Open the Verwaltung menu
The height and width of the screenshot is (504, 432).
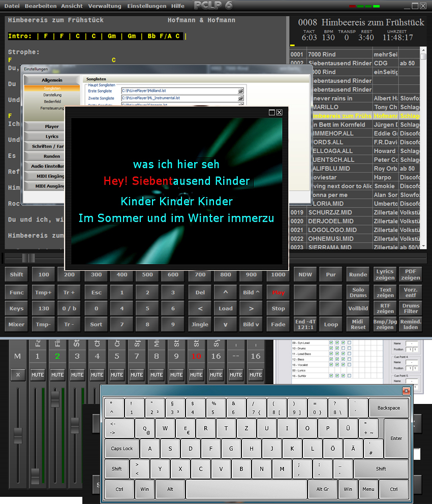[105, 6]
